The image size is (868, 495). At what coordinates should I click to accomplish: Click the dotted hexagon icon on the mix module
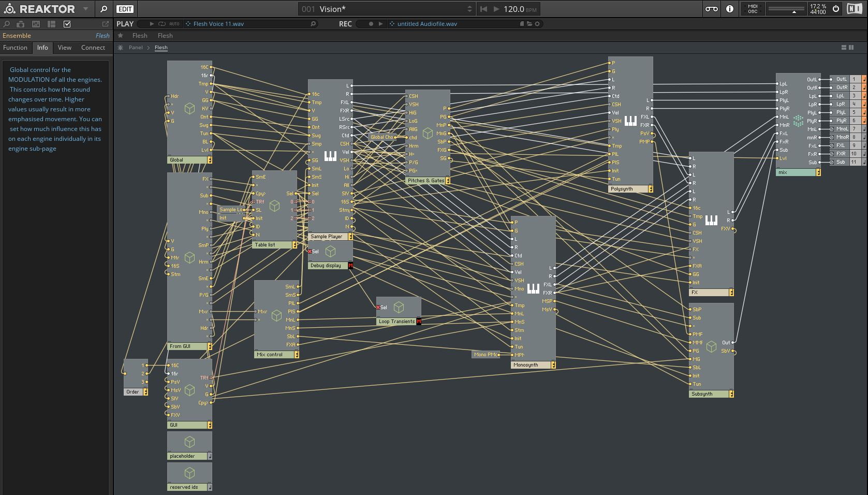click(x=798, y=121)
